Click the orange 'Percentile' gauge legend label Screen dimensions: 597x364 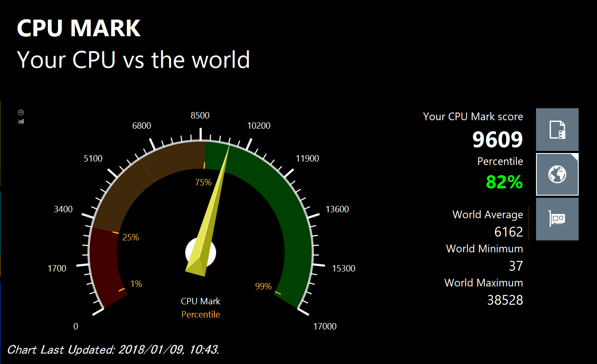tap(200, 315)
